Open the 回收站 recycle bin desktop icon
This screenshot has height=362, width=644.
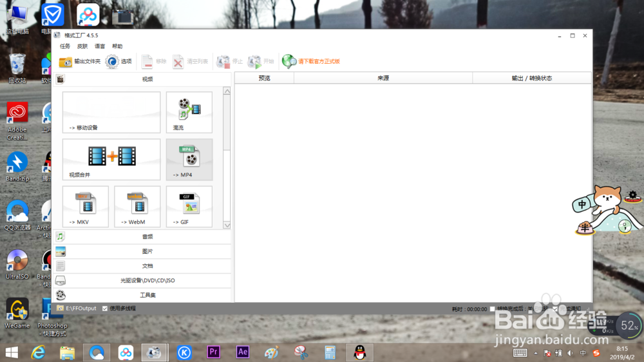click(17, 68)
